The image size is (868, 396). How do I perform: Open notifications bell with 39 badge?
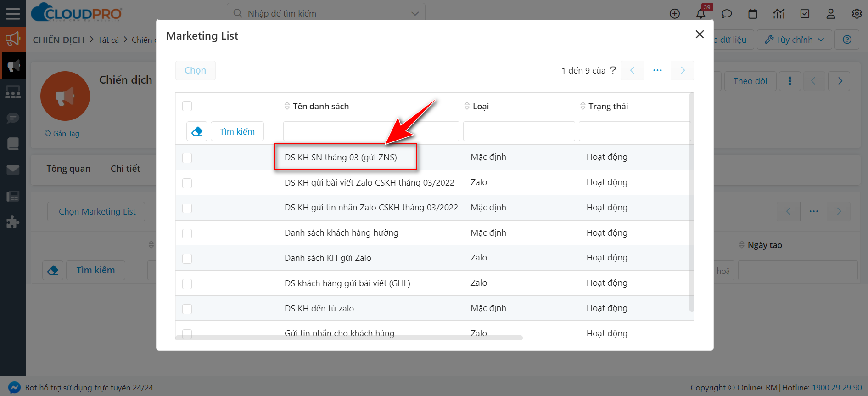pos(701,14)
